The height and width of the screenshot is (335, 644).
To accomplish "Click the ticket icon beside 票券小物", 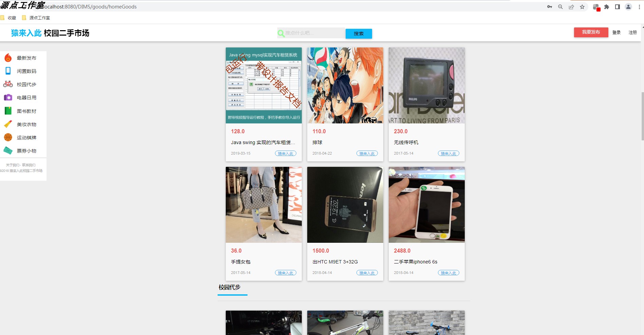I will point(8,151).
